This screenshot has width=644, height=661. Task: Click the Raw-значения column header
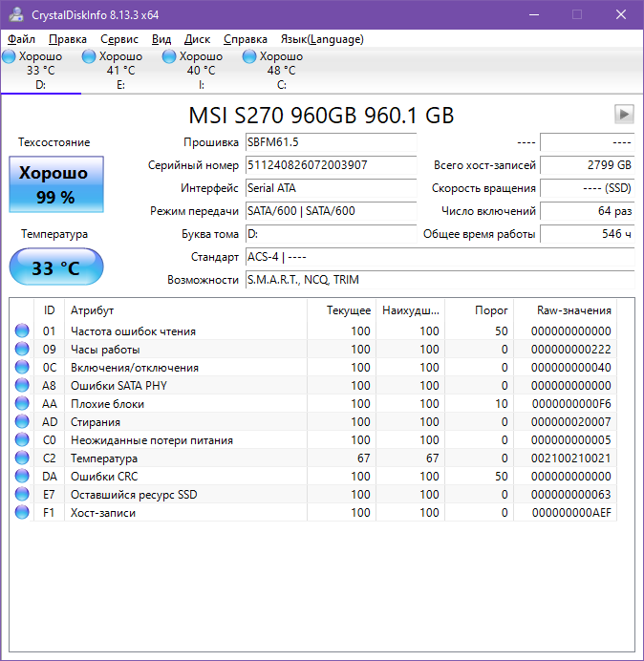tap(565, 310)
